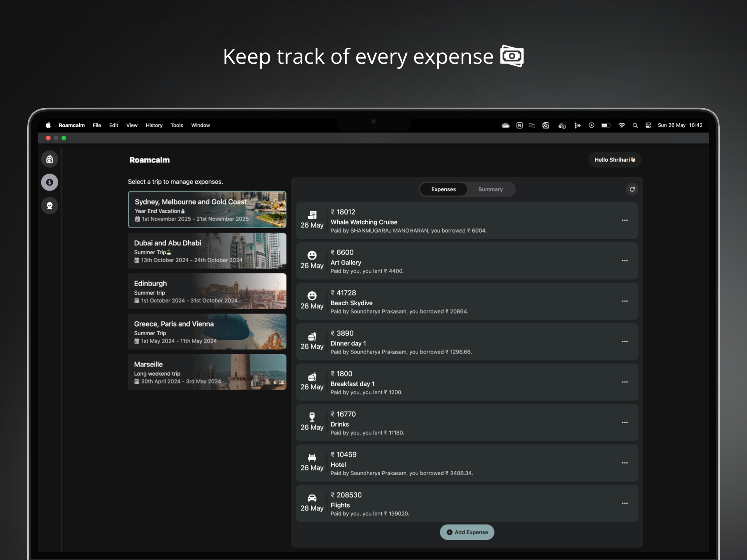The width and height of the screenshot is (747, 560).
Task: Add a new expense
Action: pyautogui.click(x=467, y=532)
